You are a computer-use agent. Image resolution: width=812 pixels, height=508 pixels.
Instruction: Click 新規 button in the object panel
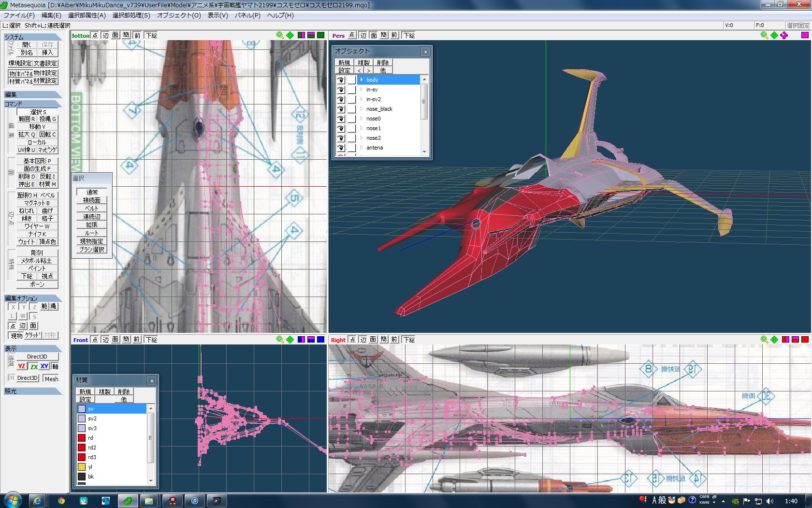(344, 63)
